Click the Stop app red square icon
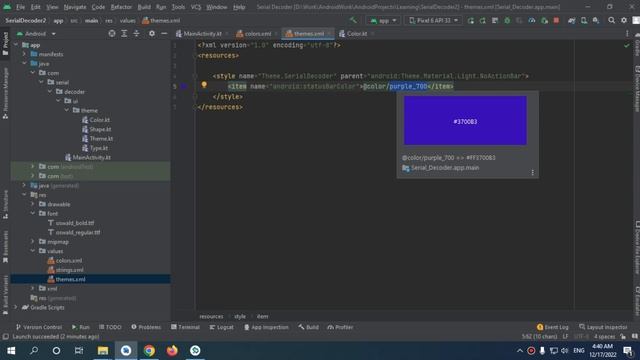 point(556,20)
